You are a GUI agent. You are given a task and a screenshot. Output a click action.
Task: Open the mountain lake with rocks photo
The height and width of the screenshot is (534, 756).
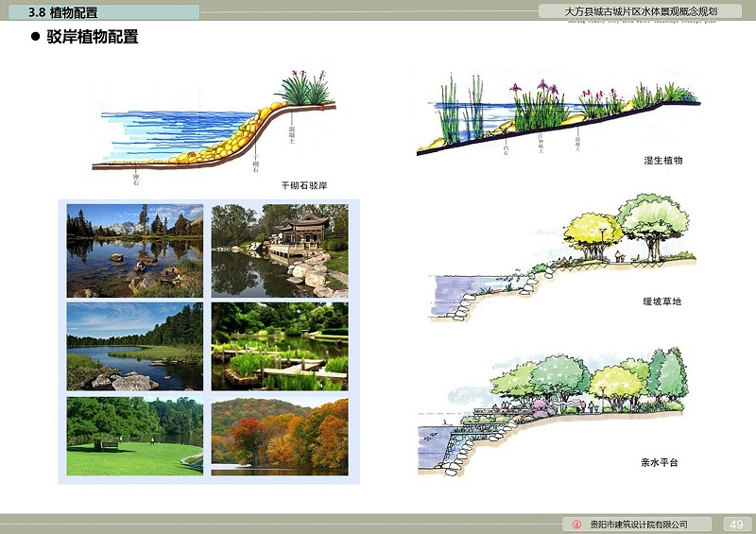[x=134, y=250]
